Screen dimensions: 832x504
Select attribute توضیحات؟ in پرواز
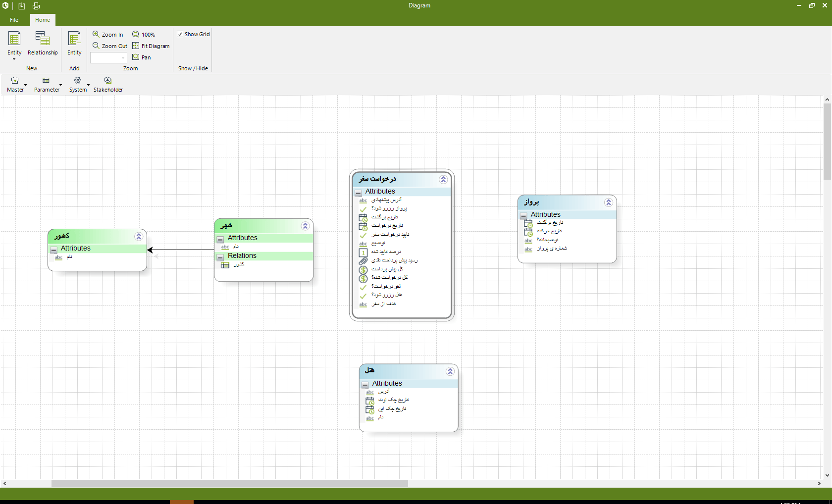point(547,240)
